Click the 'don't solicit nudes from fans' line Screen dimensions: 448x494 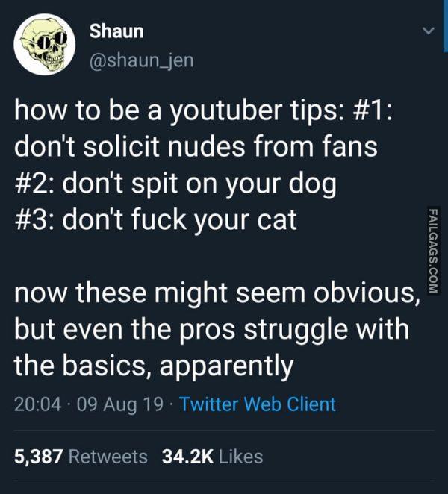(x=196, y=147)
